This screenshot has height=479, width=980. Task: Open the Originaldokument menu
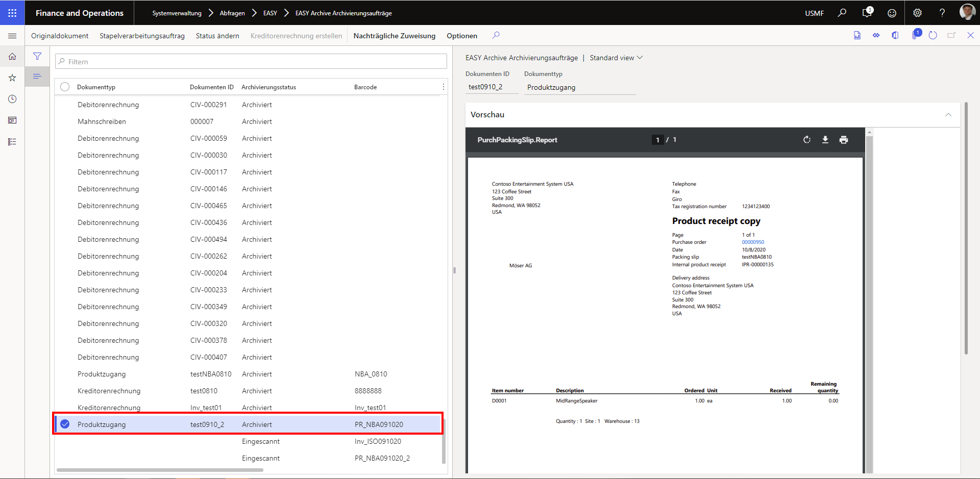(60, 36)
